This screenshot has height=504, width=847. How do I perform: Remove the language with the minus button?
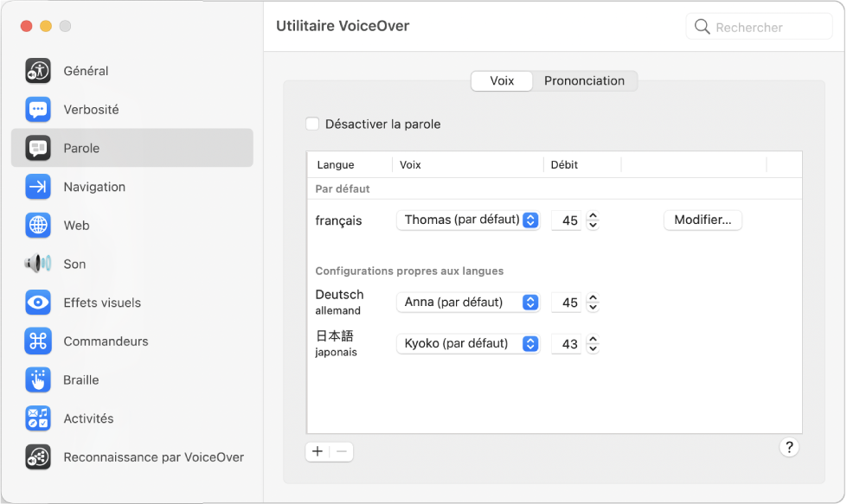point(342,451)
